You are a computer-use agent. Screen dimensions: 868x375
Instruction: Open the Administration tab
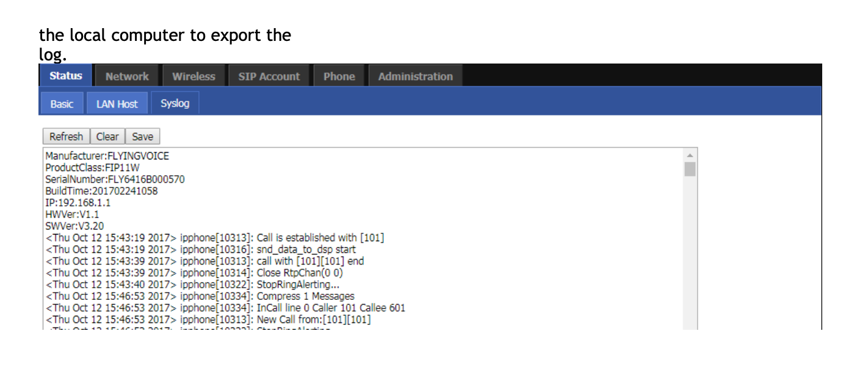tap(415, 76)
